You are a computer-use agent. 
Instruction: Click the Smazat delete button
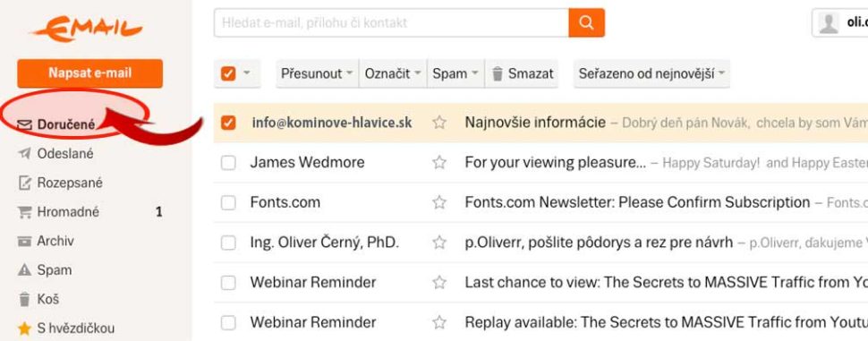[x=522, y=73]
